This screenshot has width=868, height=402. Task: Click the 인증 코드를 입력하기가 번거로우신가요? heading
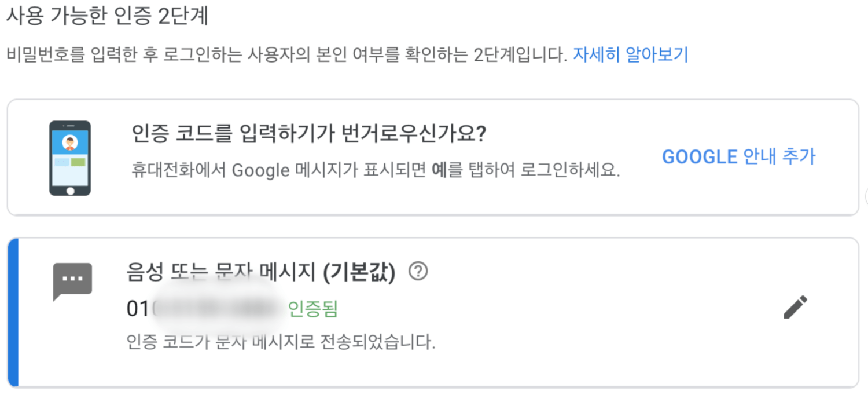309,136
